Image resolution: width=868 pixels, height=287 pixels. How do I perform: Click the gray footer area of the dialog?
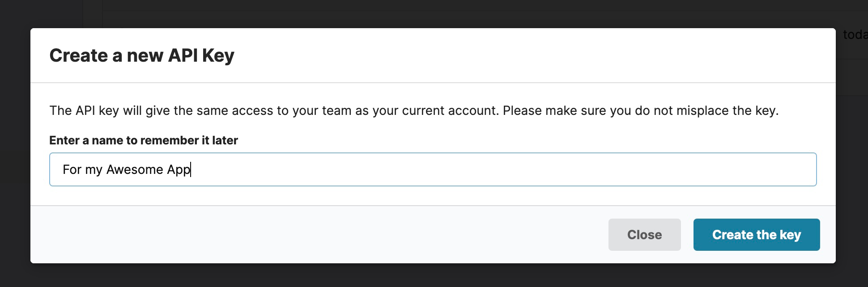pyautogui.click(x=268, y=235)
